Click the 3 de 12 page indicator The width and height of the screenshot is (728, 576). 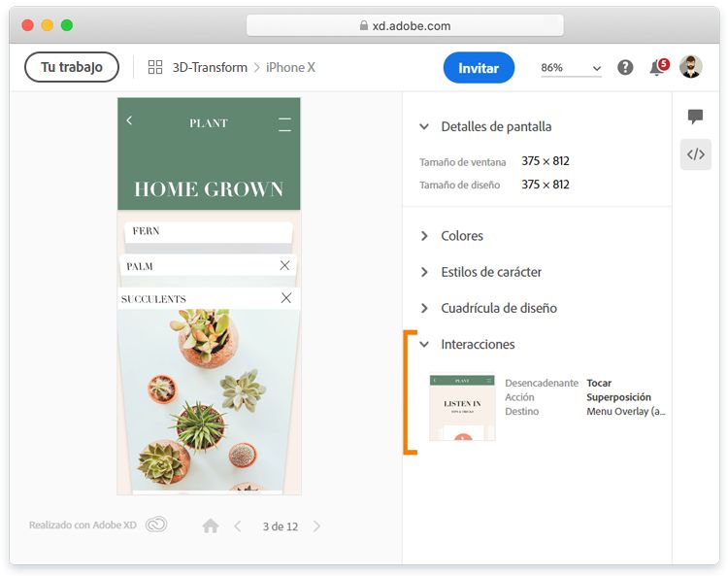click(280, 526)
